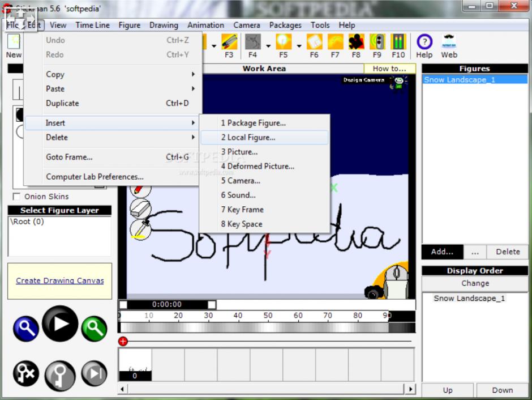The image size is (532, 400).
Task: Click the green magnifier zoom button
Action: [95, 329]
